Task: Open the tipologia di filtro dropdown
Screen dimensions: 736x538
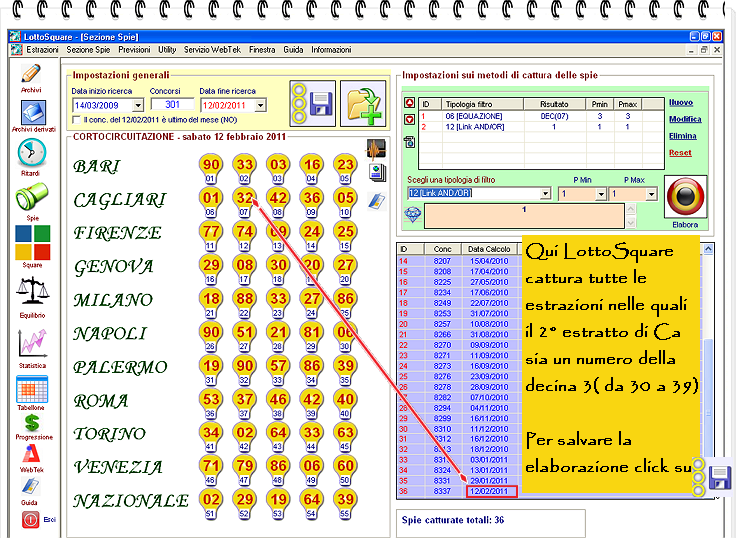Action: pyautogui.click(x=545, y=193)
